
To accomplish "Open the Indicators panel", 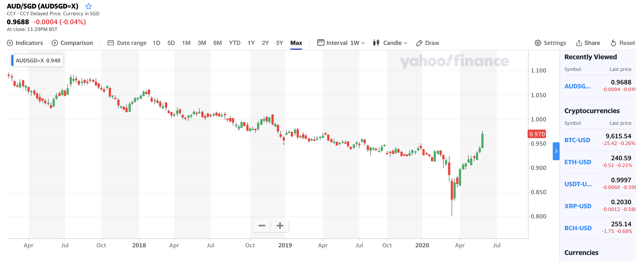I will pyautogui.click(x=25, y=43).
